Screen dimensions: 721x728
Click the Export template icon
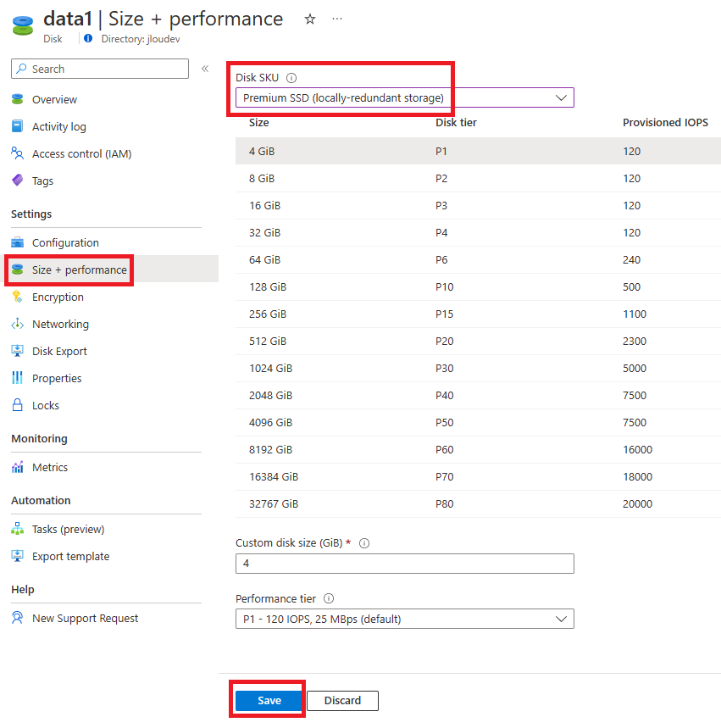(x=17, y=556)
